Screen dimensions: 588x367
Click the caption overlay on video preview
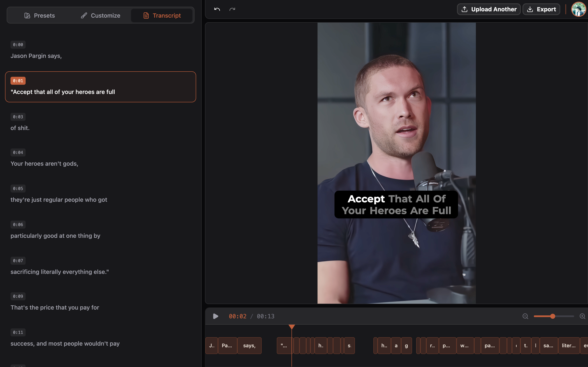pos(396,205)
